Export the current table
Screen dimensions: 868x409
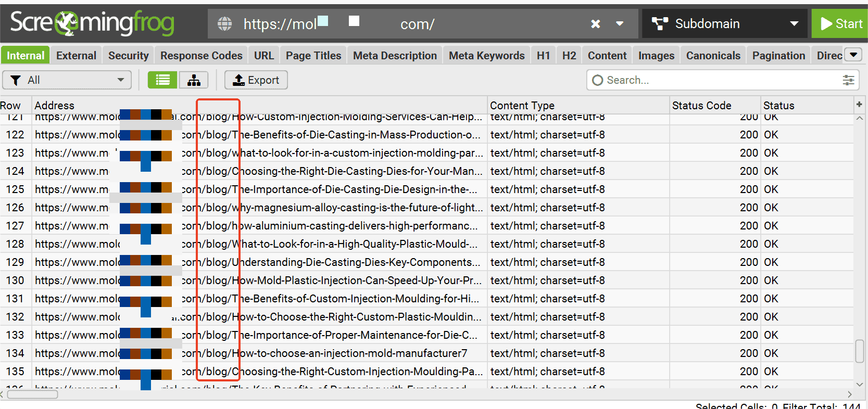pos(256,80)
